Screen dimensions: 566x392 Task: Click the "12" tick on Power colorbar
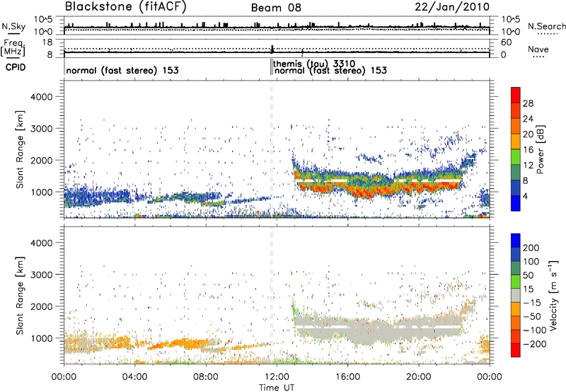(528, 166)
